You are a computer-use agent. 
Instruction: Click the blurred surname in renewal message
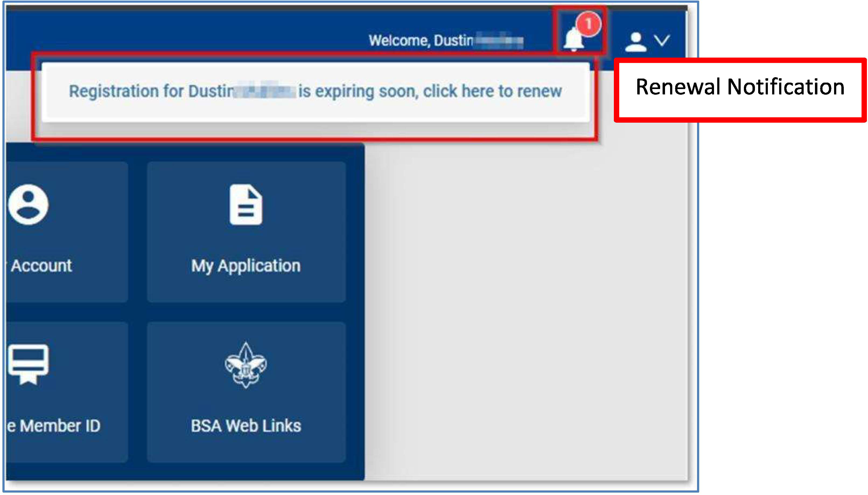click(265, 91)
